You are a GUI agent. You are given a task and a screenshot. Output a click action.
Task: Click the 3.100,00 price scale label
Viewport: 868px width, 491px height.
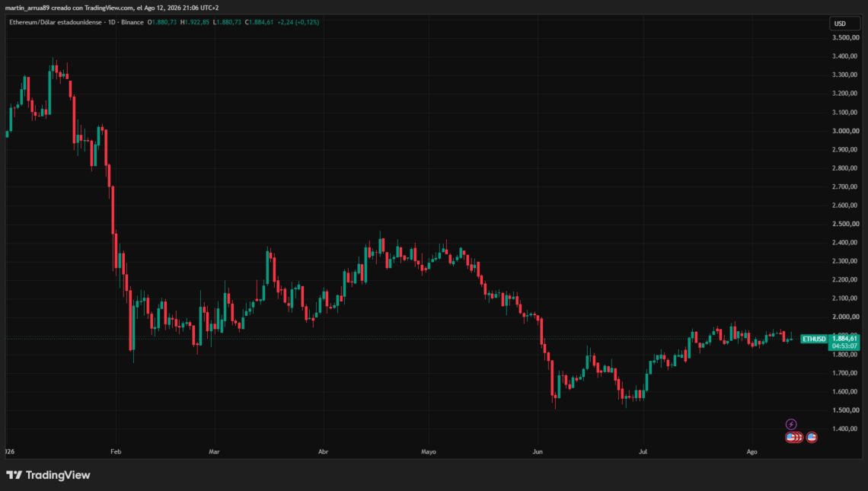(x=845, y=113)
